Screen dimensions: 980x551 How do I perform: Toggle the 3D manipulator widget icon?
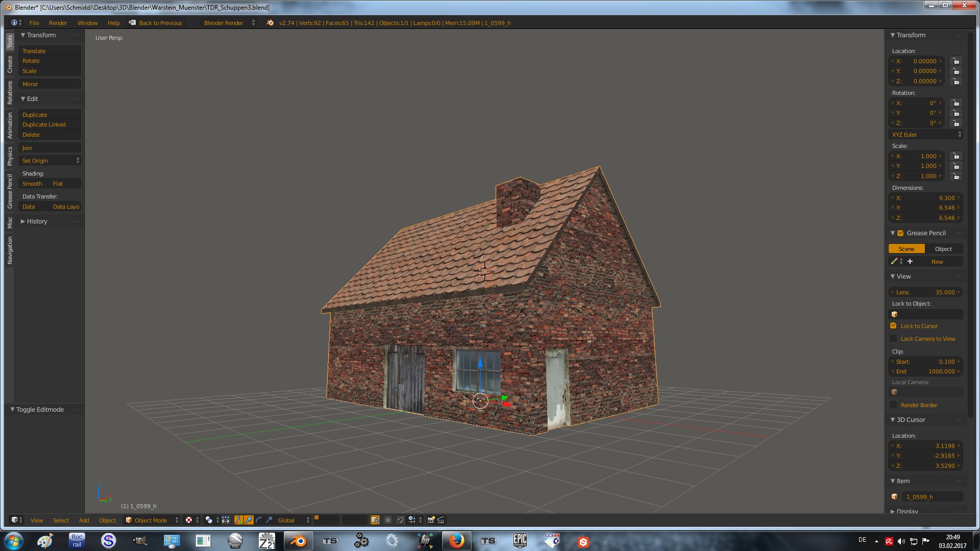point(238,520)
